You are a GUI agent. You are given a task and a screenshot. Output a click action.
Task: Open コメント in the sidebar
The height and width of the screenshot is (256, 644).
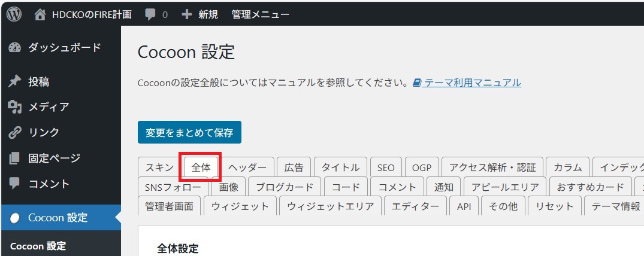49,184
